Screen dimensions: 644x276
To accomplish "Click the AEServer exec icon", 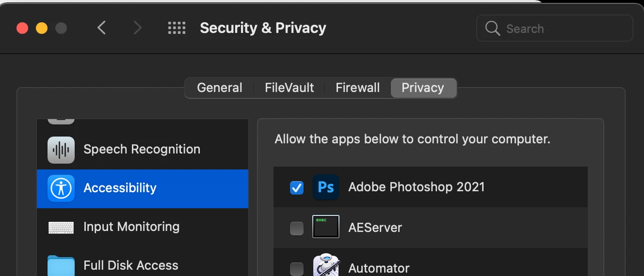I will pyautogui.click(x=325, y=227).
